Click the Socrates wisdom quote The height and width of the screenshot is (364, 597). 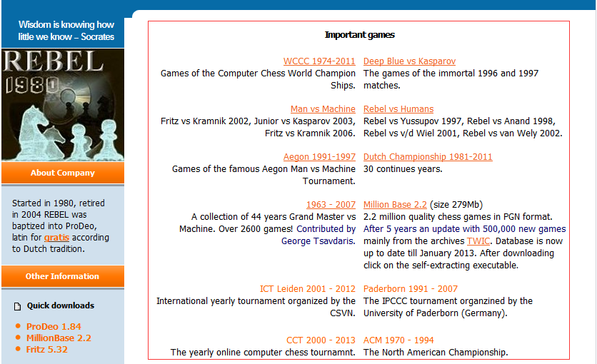coord(66,31)
